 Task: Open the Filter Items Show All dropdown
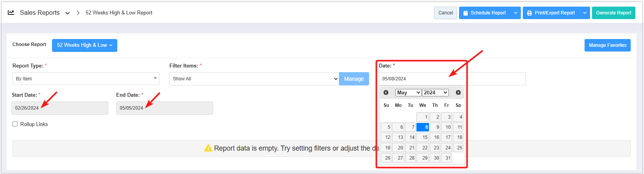[x=254, y=79]
